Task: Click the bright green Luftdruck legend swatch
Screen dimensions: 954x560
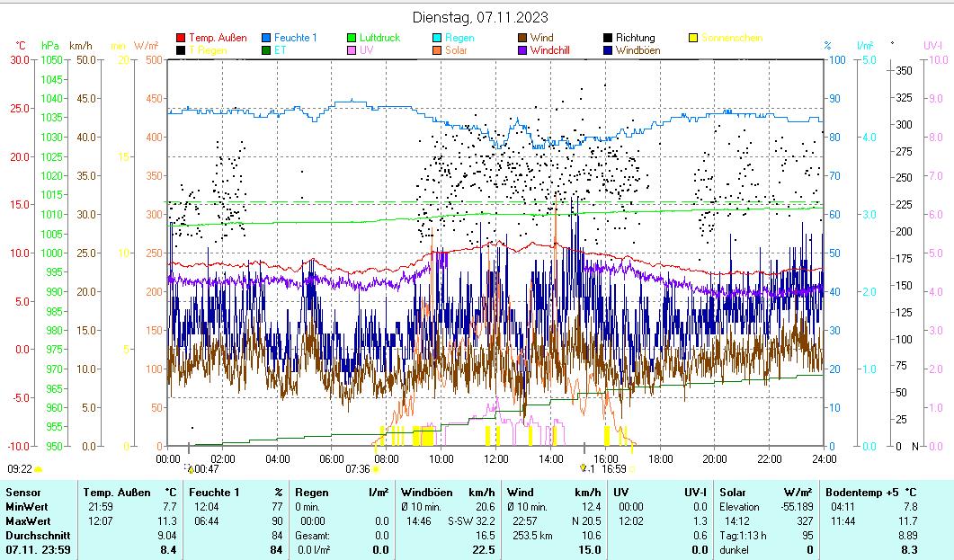Action: tap(351, 38)
